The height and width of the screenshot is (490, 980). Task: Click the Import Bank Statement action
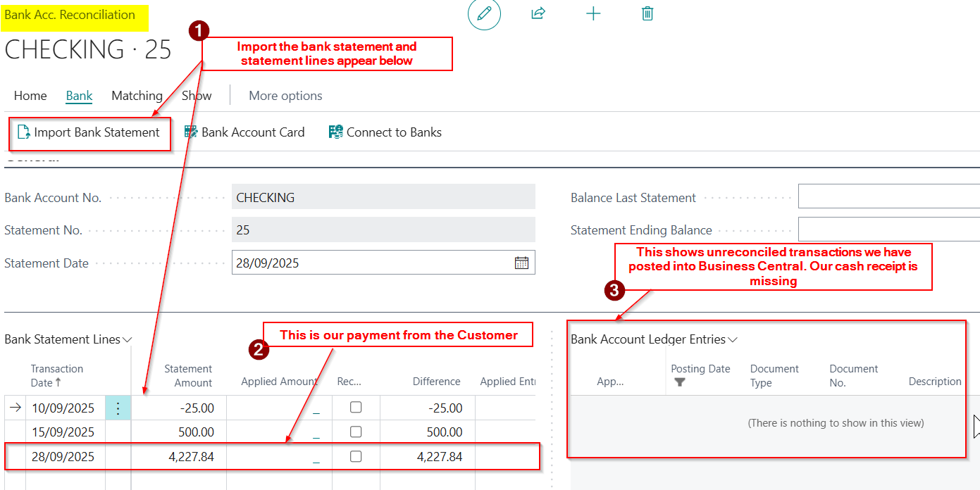point(89,132)
